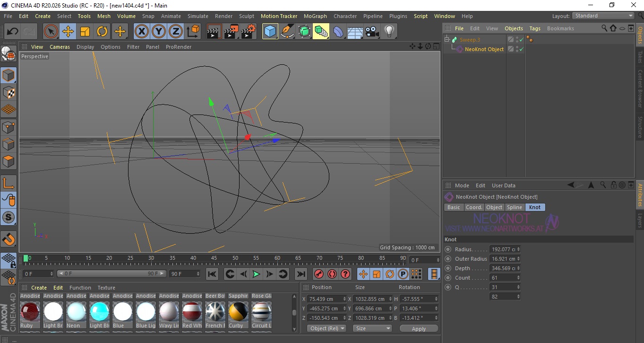Select the Move tool in top toolbar
This screenshot has height=343, width=644.
tap(68, 32)
